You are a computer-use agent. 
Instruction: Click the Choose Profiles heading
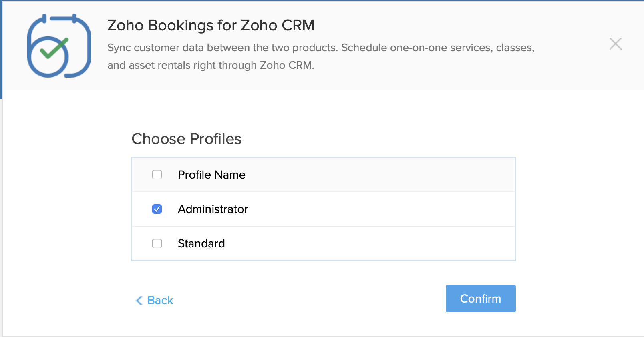point(186,139)
